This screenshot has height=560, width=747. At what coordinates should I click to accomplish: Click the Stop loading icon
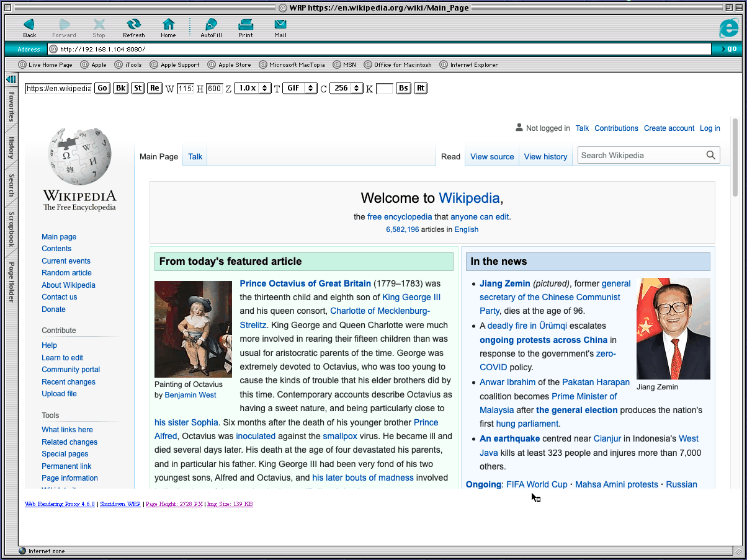click(x=99, y=24)
